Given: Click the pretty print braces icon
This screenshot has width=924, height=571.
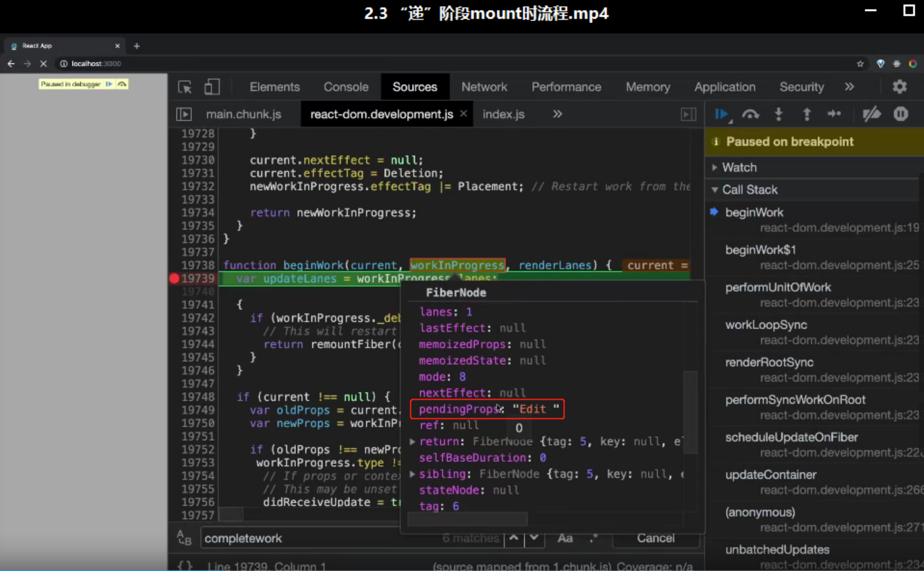Looking at the screenshot, I should (185, 565).
